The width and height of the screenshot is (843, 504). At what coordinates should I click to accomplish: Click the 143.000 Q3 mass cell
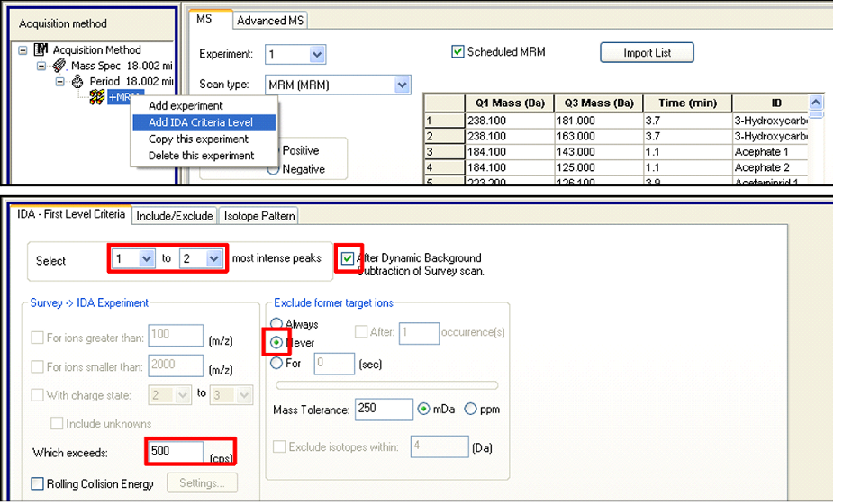point(599,152)
